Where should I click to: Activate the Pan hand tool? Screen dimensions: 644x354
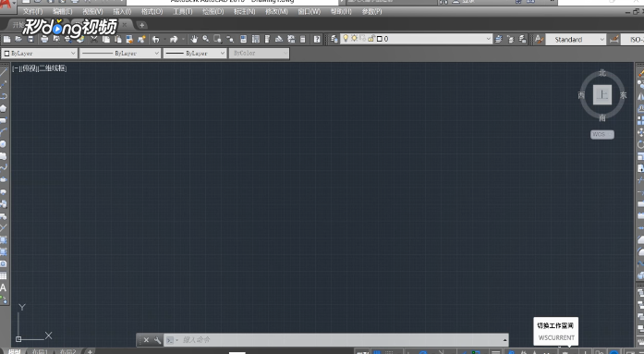[194, 39]
